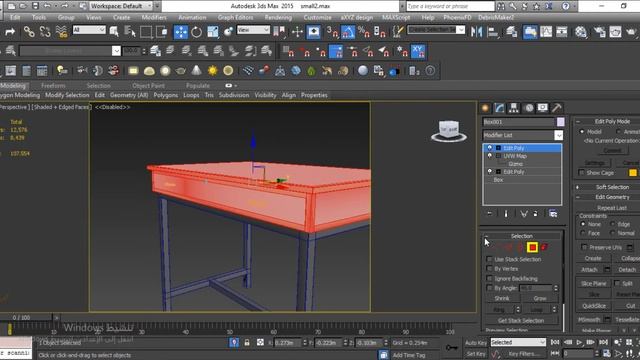Click the Select and Link chain icon
Screen dimensions: 640x360
click(29, 31)
